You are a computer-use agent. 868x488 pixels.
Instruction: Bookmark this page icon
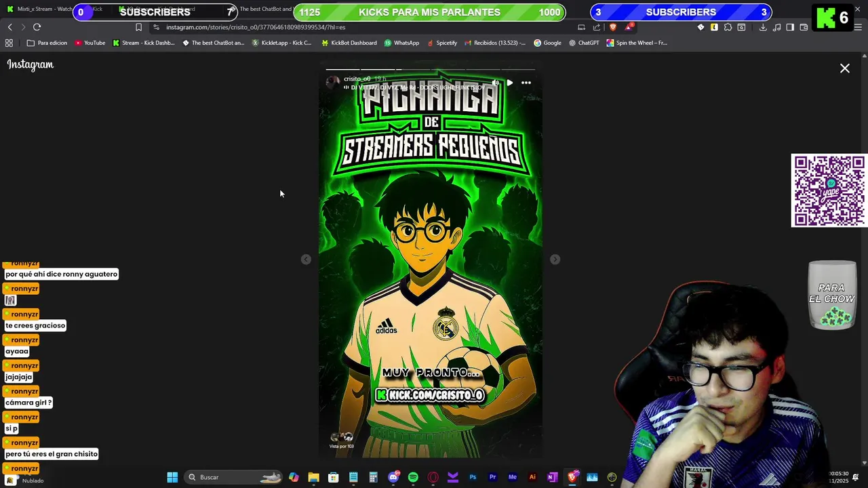click(138, 27)
